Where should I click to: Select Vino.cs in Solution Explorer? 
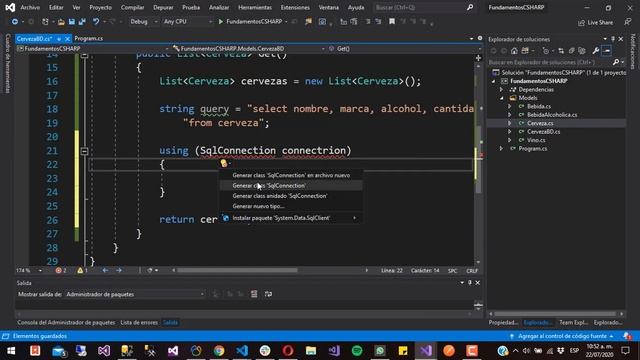(536, 140)
